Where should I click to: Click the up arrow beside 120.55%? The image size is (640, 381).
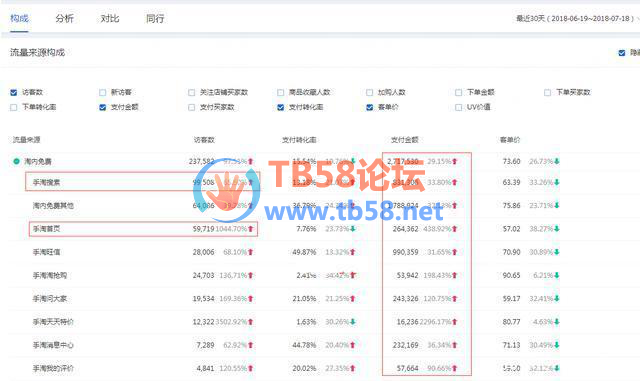coord(251,368)
